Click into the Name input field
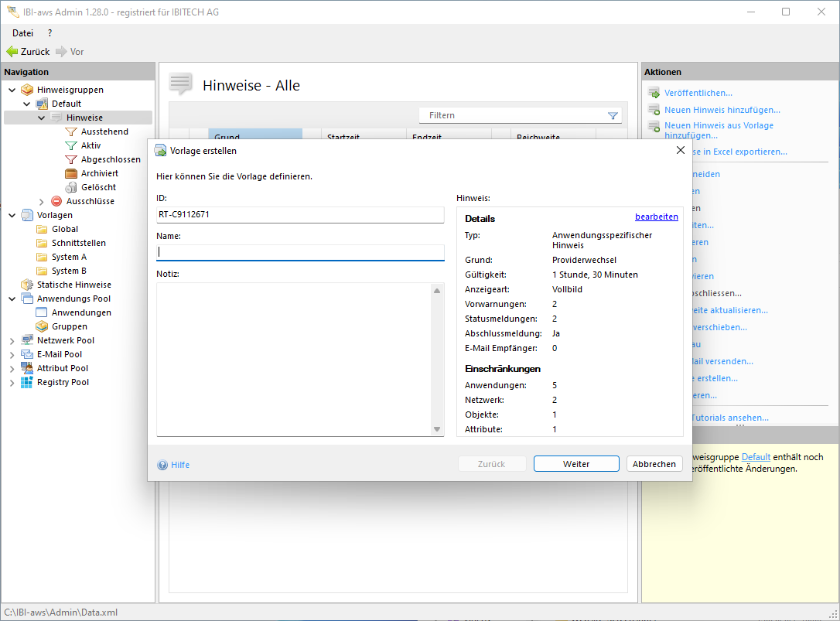 300,252
